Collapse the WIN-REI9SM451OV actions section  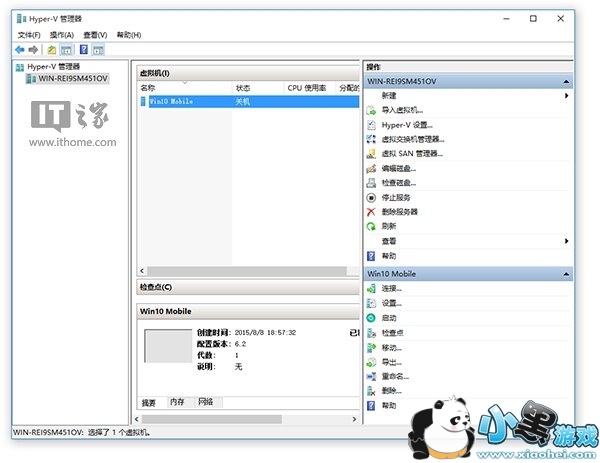pos(566,82)
